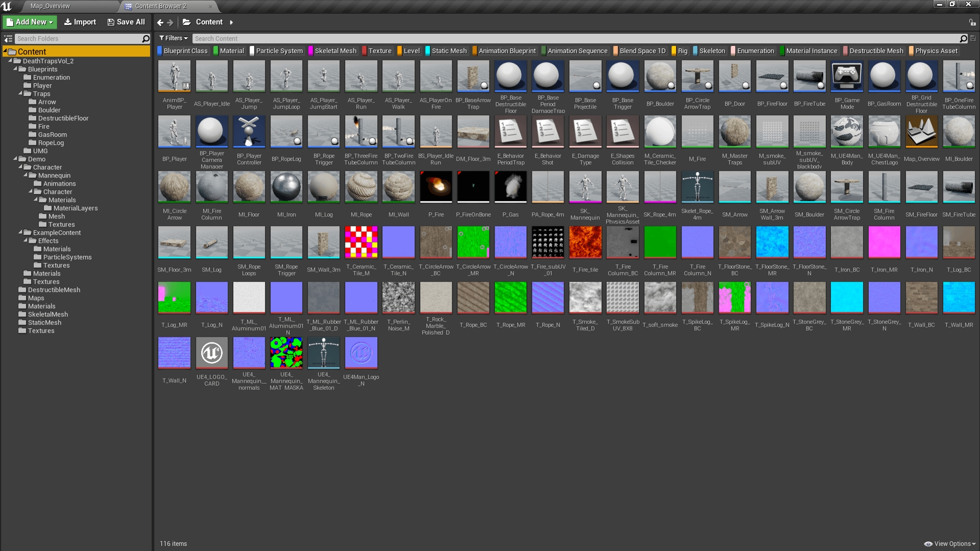Click the back navigation arrow
The image size is (980, 551).
click(160, 22)
